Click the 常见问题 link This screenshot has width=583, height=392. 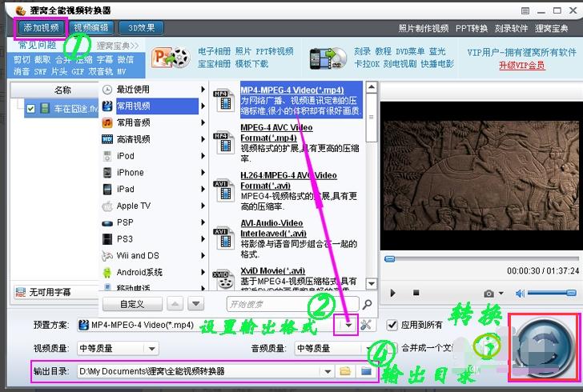tap(37, 45)
